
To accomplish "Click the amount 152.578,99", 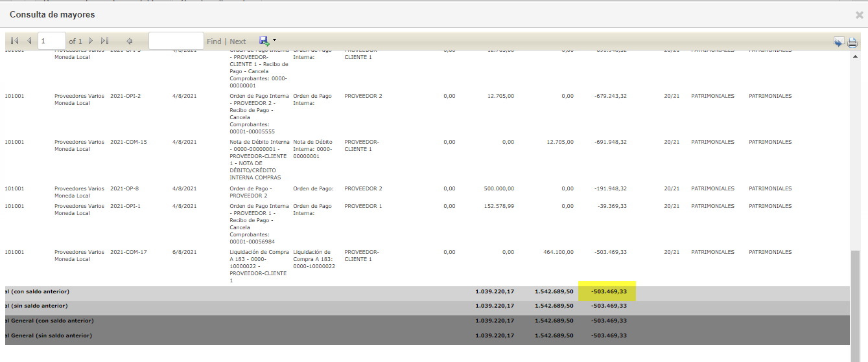I will (x=499, y=206).
